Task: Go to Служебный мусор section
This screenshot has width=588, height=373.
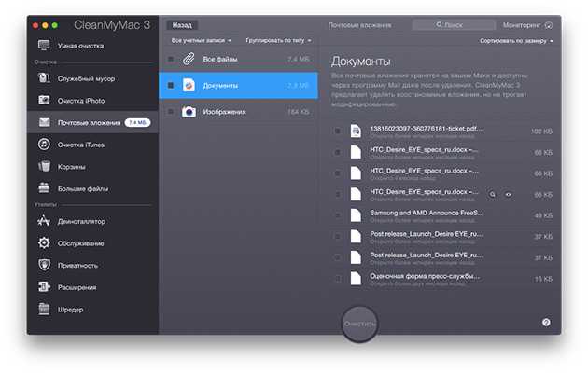Action: point(92,78)
